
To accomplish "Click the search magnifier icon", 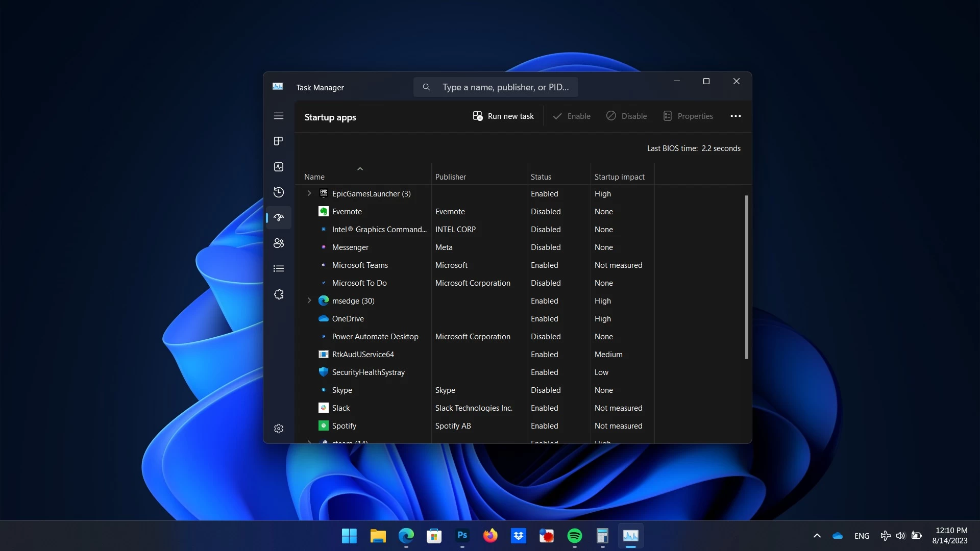I will (x=426, y=87).
